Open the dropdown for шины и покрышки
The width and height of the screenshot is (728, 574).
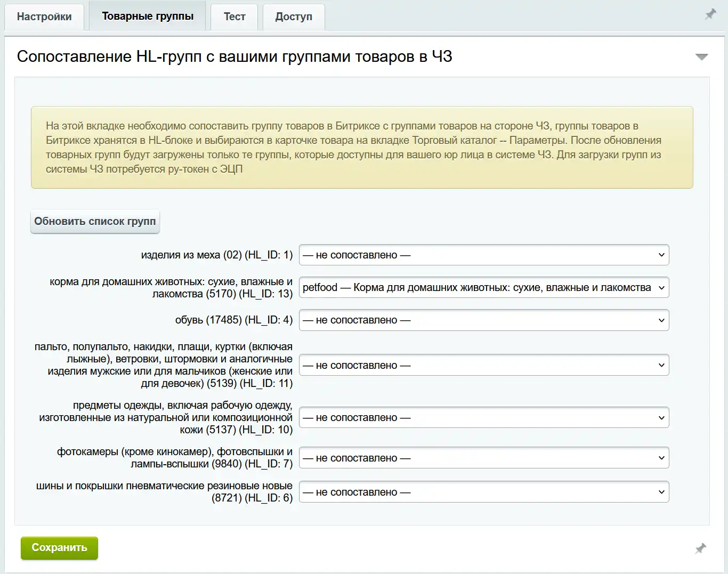[484, 491]
